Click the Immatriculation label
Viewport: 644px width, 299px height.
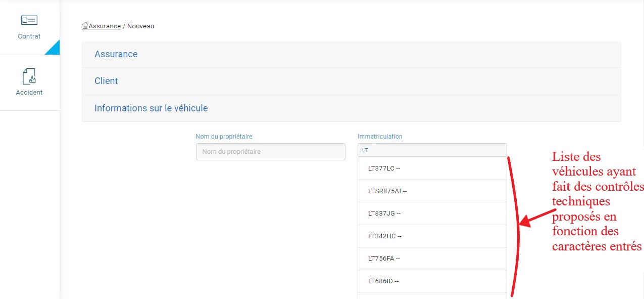pos(380,137)
